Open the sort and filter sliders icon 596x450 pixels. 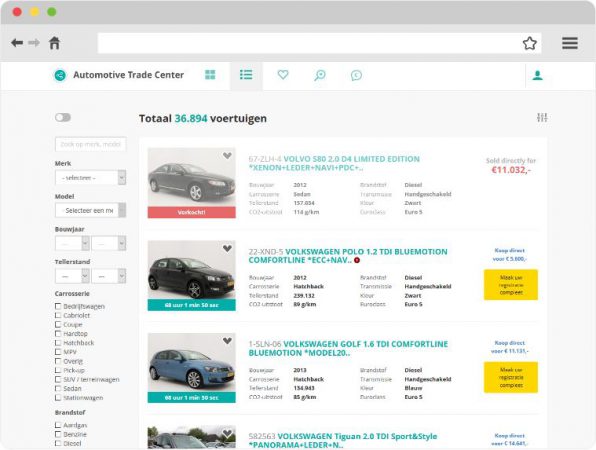point(542,117)
